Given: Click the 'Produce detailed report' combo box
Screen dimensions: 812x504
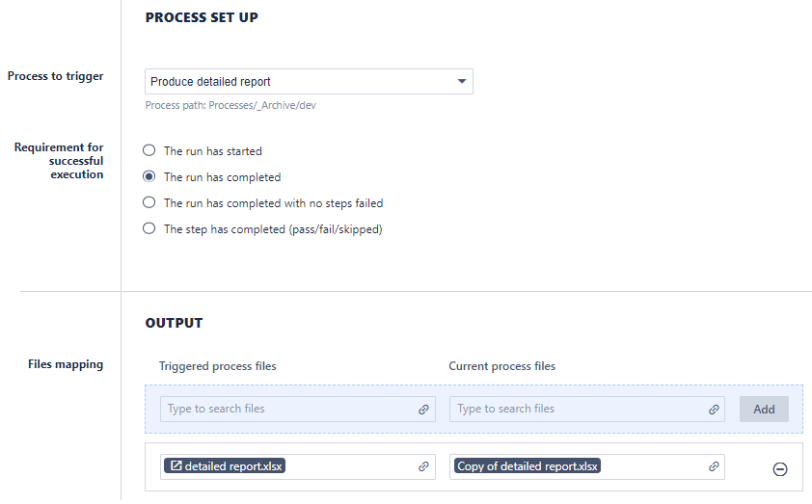Looking at the screenshot, I should click(299, 82).
